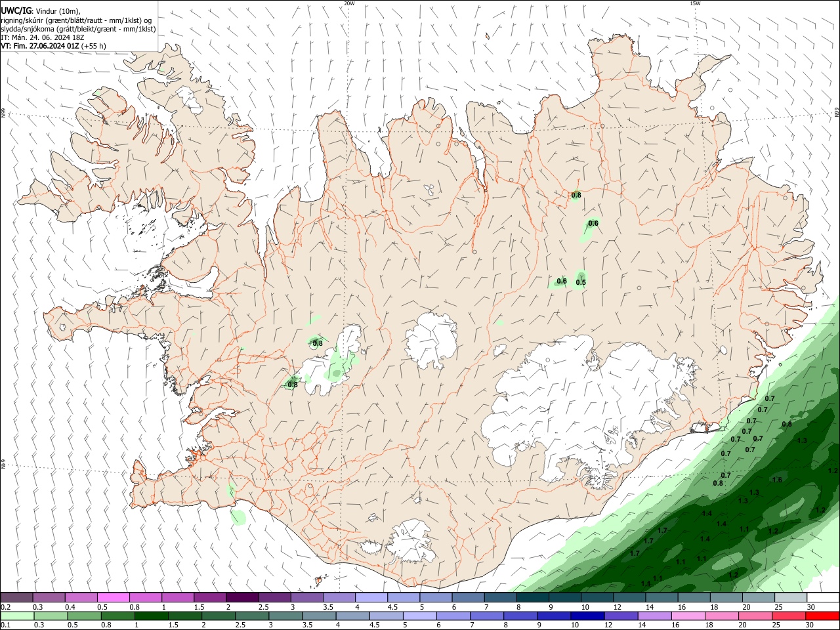Select the bottom-row blue swatch between 8 and 9
Viewport: 840px width, 630px height.
[x=520, y=616]
